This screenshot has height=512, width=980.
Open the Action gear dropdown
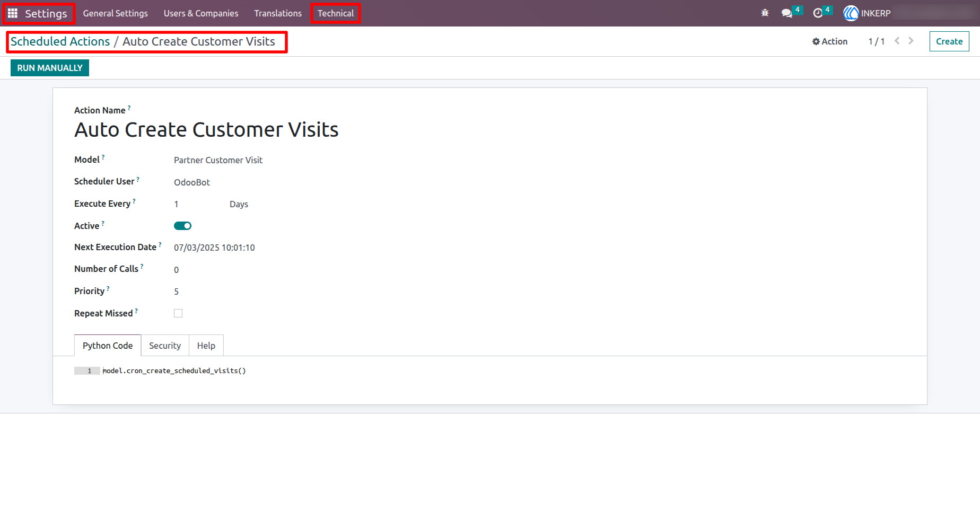click(x=830, y=41)
